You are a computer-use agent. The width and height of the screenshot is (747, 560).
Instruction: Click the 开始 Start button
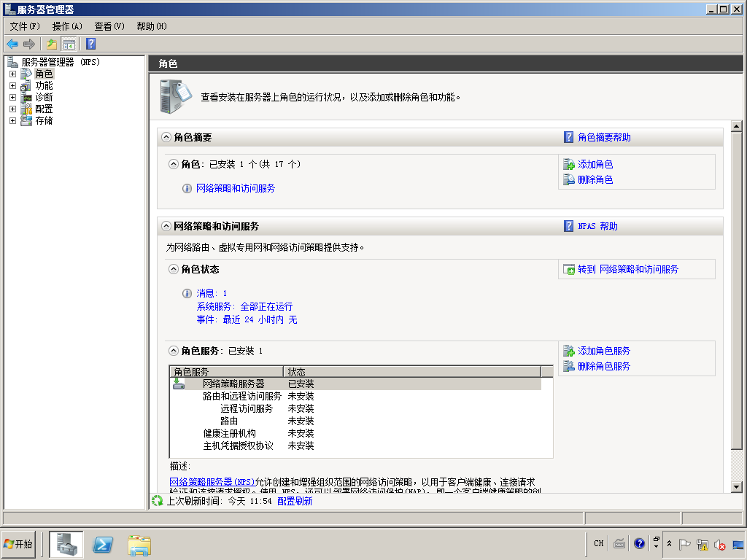pos(18,544)
